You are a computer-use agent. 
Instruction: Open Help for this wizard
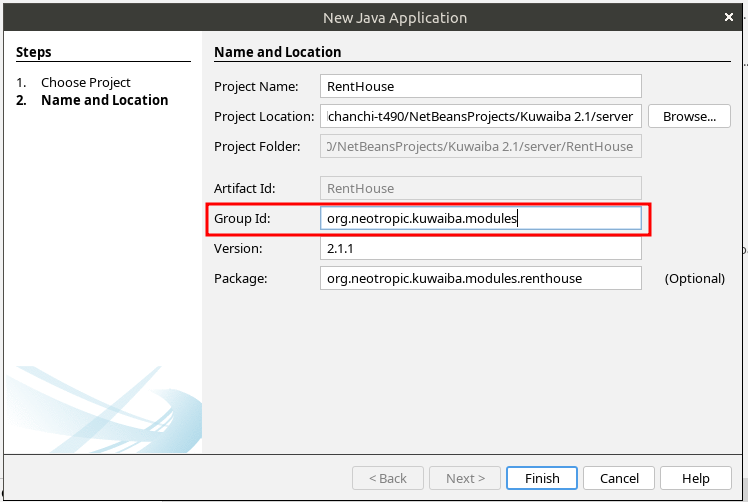point(696,479)
